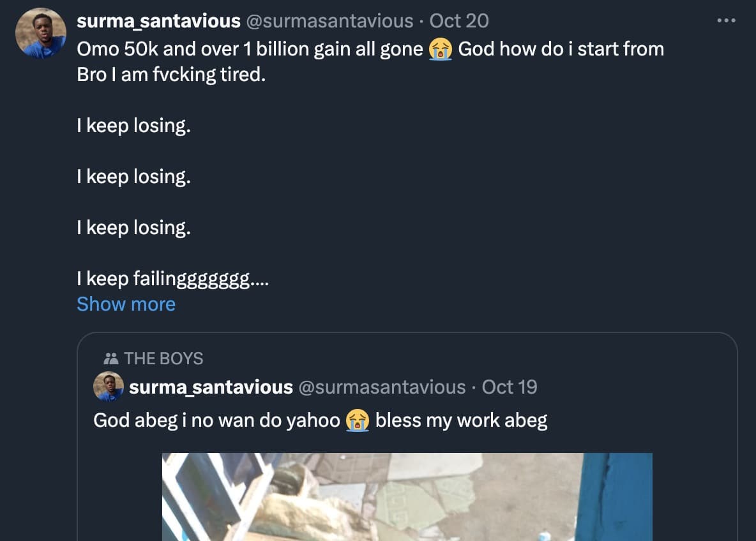Expand the tweet with Show more

[x=126, y=304]
